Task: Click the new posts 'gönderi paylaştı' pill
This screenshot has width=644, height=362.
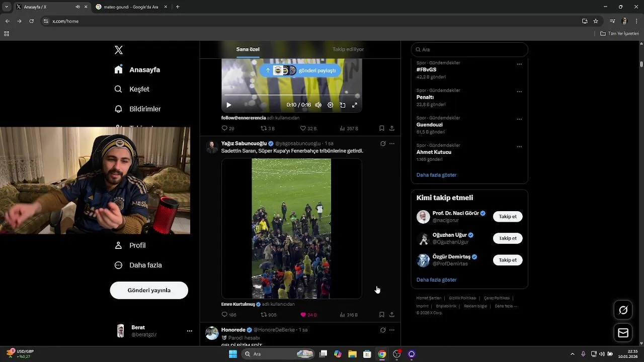Action: point(300,70)
